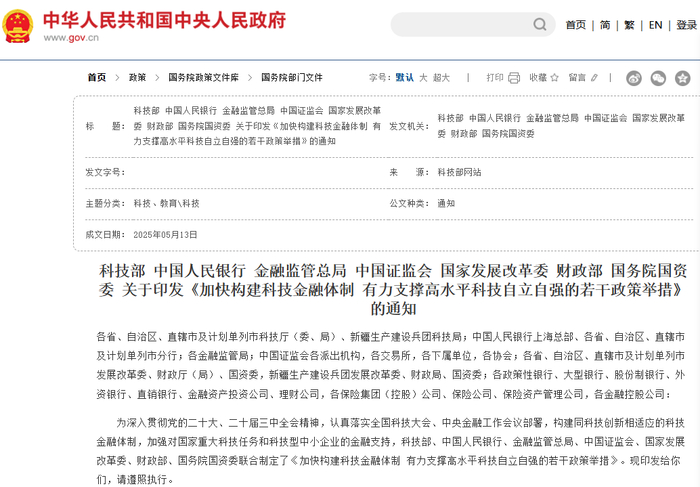Click the 发文机关 label
Screen dimensions: 700x487
tap(409, 126)
